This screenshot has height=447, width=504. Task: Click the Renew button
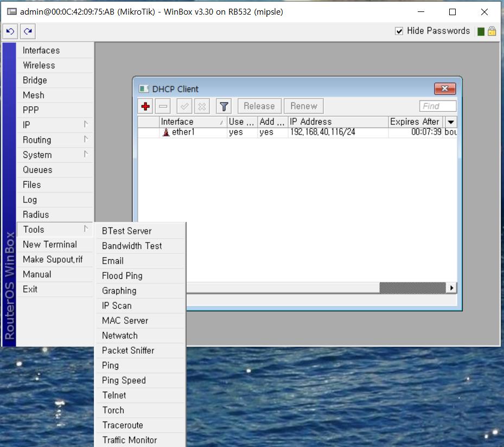(x=304, y=106)
